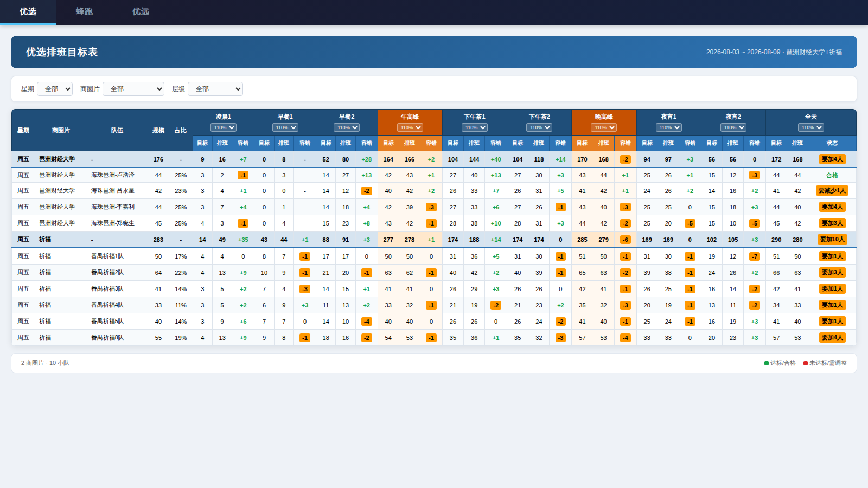Select the 番禺祈福2队 team cell
This screenshot has width=868, height=488.
117,273
